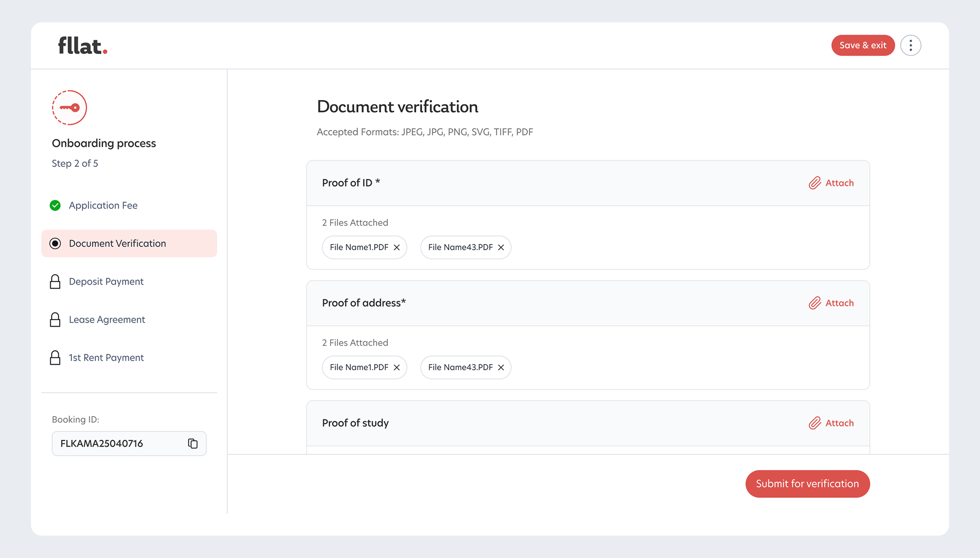Image resolution: width=980 pixels, height=558 pixels.
Task: Open the three-dot menu in the top right
Action: [911, 45]
